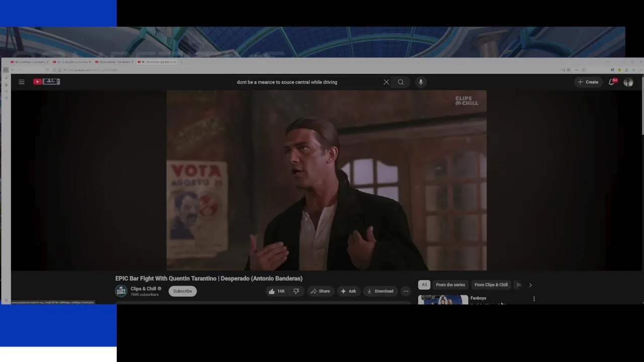Select the All filter chip
Viewport: 644px width, 362px height.
pyautogui.click(x=424, y=285)
